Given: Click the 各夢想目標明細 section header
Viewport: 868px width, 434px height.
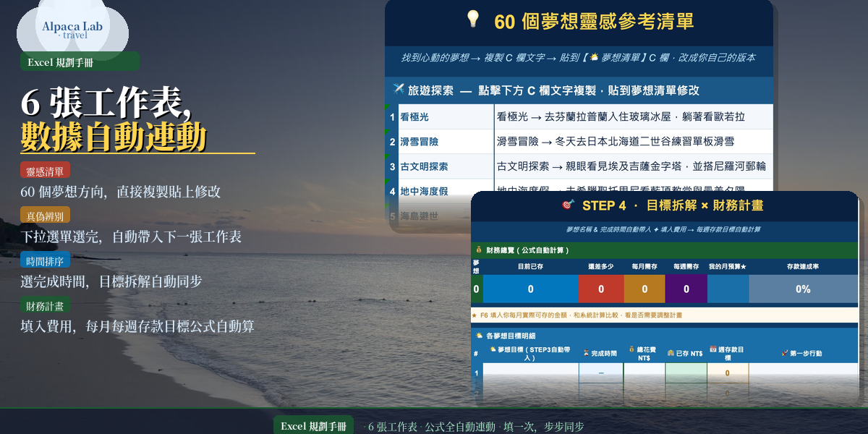Looking at the screenshot, I should click(665, 336).
